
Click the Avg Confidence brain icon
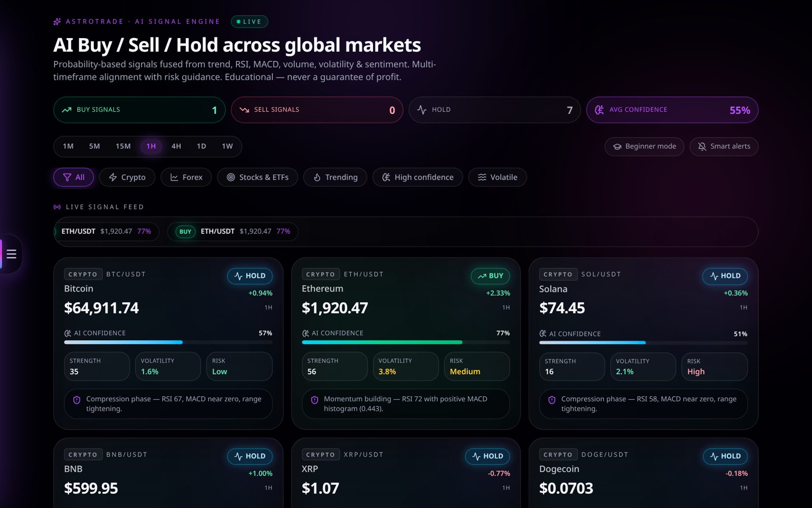click(599, 110)
